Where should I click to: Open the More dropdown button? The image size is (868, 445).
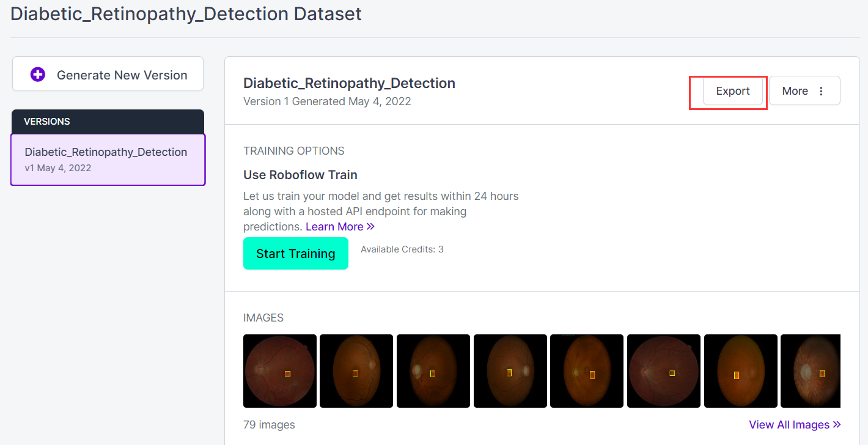[x=804, y=91]
